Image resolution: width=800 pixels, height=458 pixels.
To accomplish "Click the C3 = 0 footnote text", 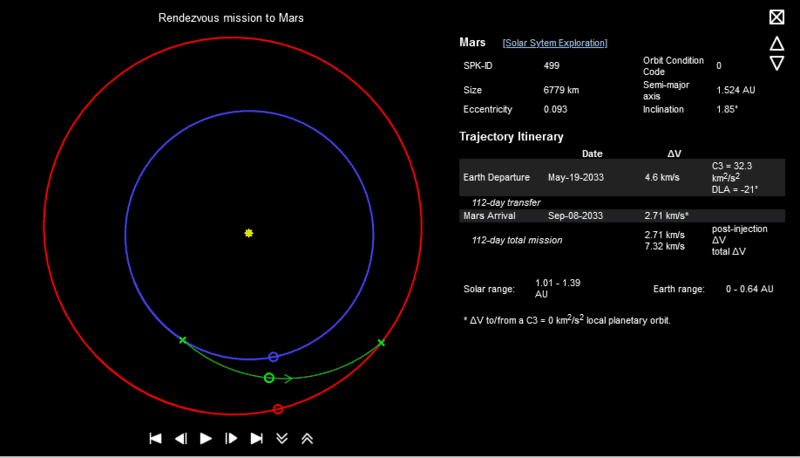I will pyautogui.click(x=567, y=320).
